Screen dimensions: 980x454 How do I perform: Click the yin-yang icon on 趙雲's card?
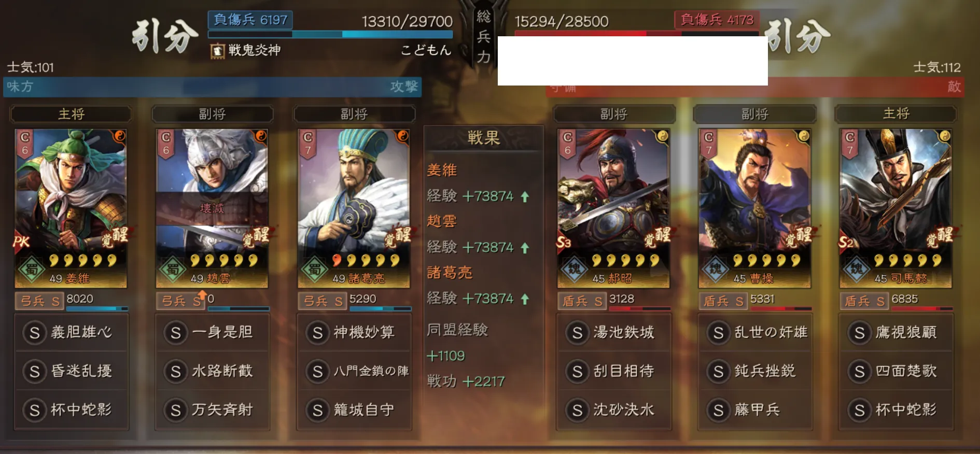(x=260, y=136)
